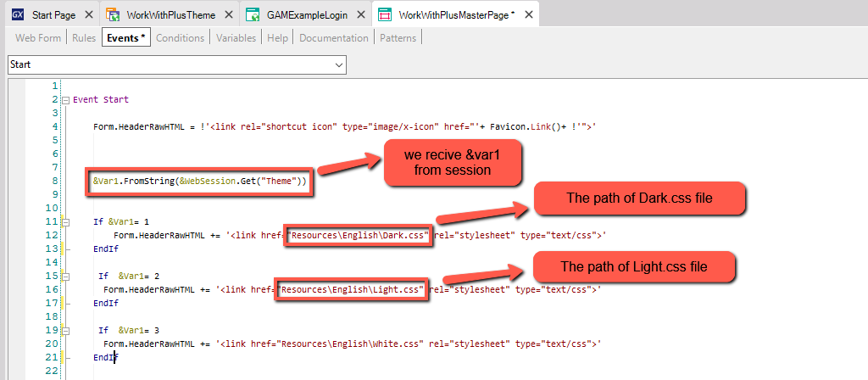868x380 pixels.
Task: Click line number 1 in the gutter
Action: click(x=55, y=86)
